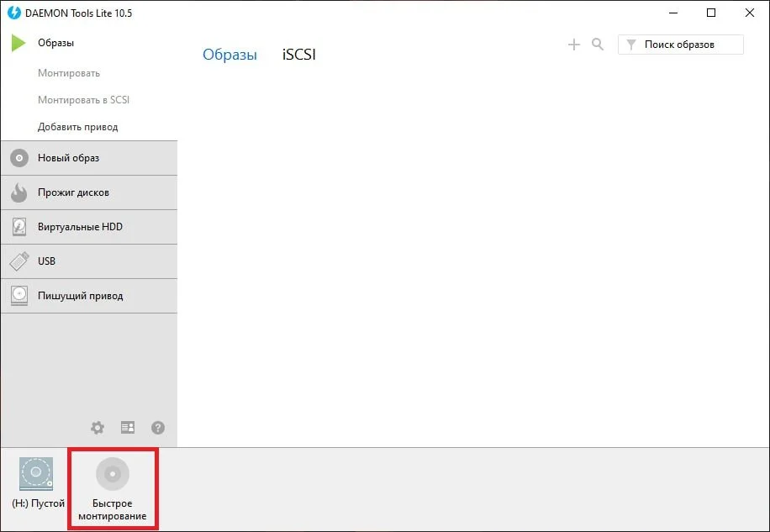The height and width of the screenshot is (532, 770).
Task: Add an image with the plus icon
Action: [x=573, y=45]
